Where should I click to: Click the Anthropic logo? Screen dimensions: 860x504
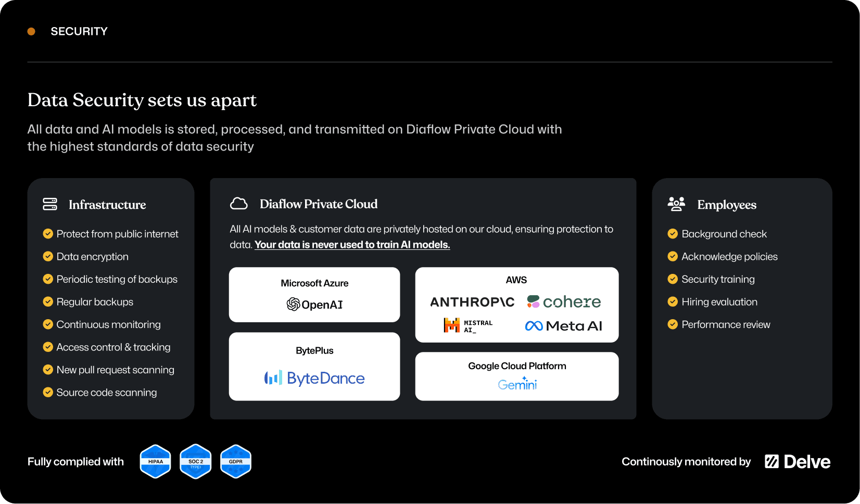pos(472,302)
